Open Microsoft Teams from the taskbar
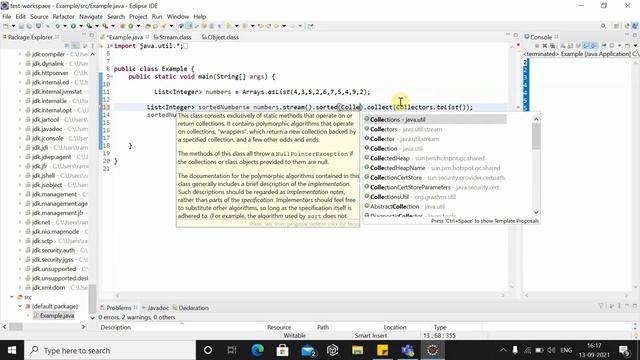 pos(407,350)
